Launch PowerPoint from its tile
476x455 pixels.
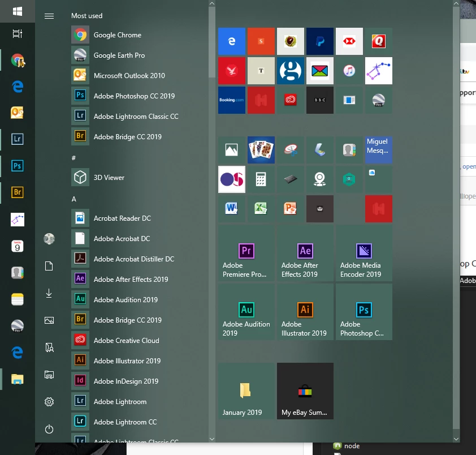click(x=291, y=209)
